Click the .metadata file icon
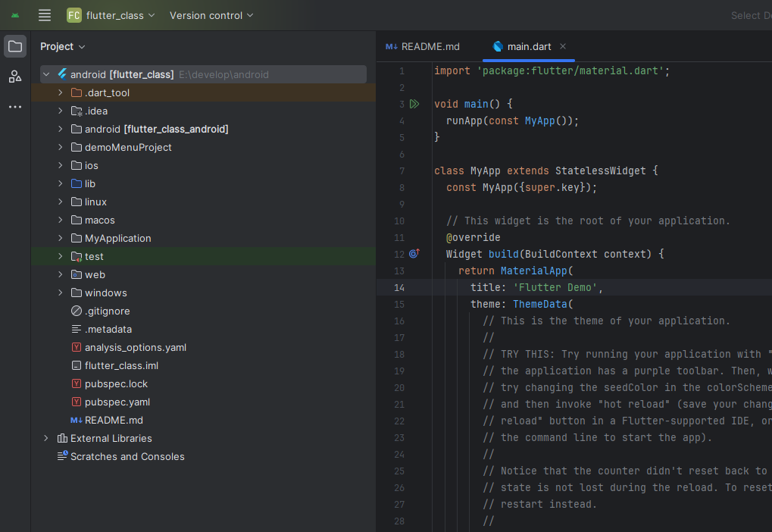This screenshot has height=532, width=772. (x=77, y=330)
